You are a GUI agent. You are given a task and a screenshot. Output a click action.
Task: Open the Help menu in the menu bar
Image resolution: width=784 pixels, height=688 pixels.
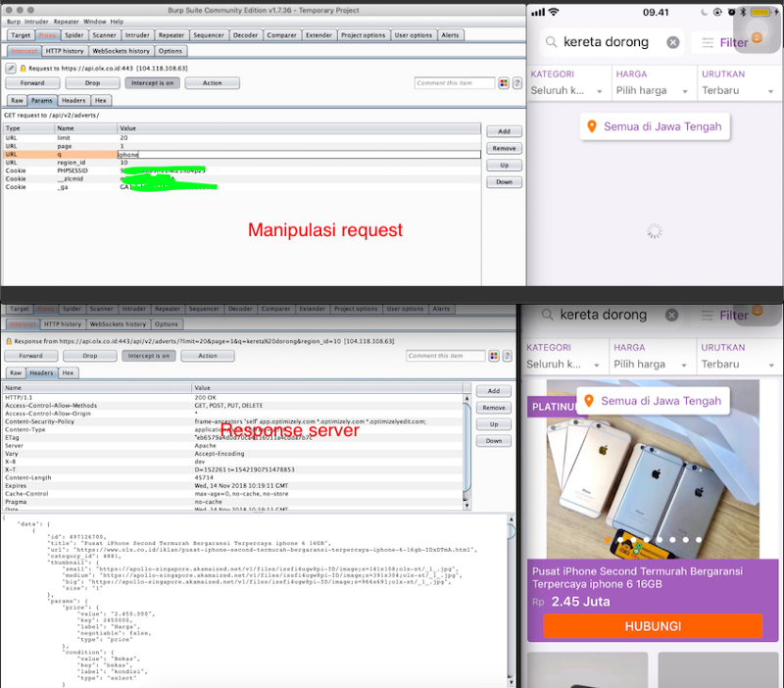coord(117,22)
